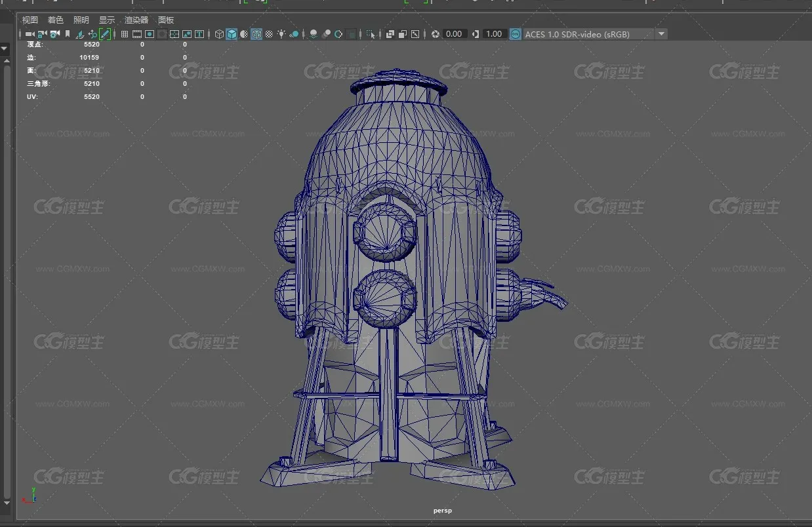Switch to Smooth Shade All mode
This screenshot has width=812, height=527.
click(x=232, y=34)
